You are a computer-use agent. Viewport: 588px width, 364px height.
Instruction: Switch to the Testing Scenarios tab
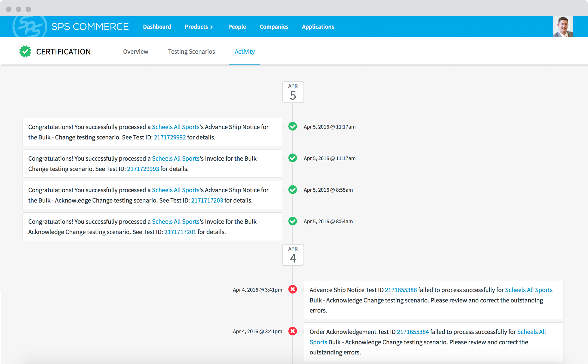click(191, 51)
